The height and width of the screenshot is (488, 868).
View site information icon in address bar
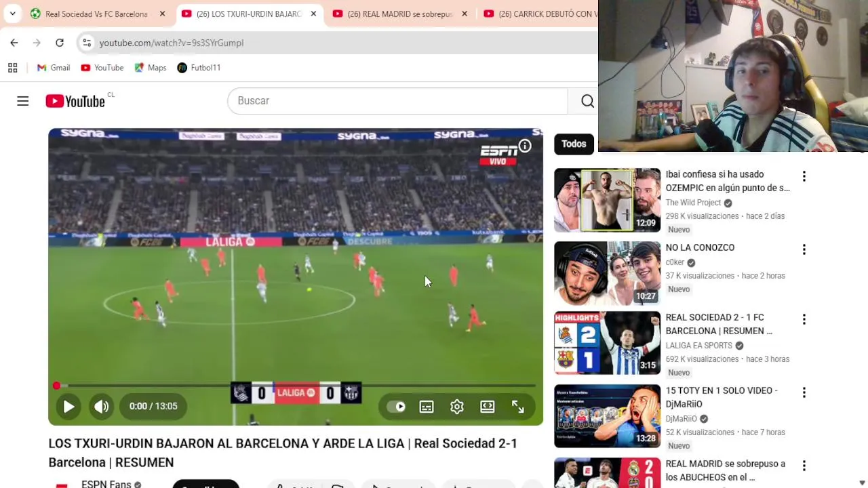(x=87, y=43)
